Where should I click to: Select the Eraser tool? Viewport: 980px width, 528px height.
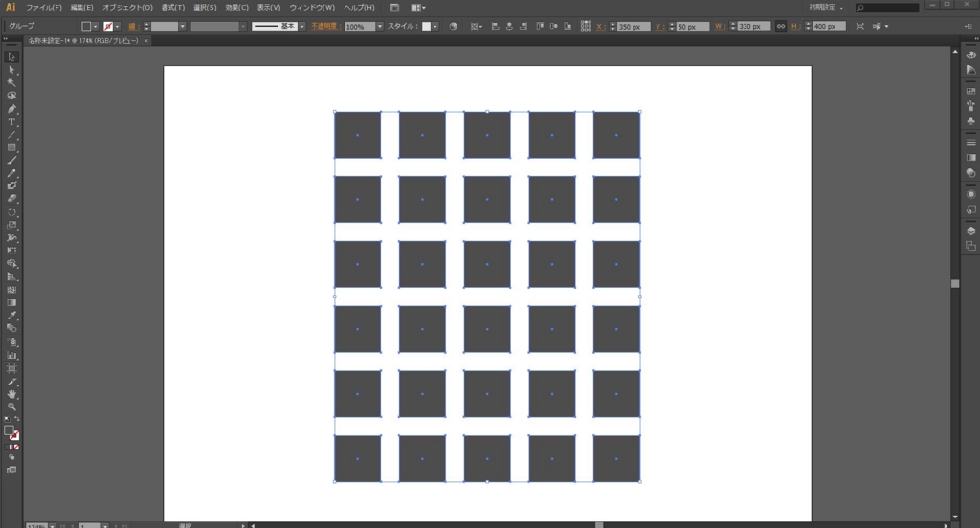[x=11, y=199]
